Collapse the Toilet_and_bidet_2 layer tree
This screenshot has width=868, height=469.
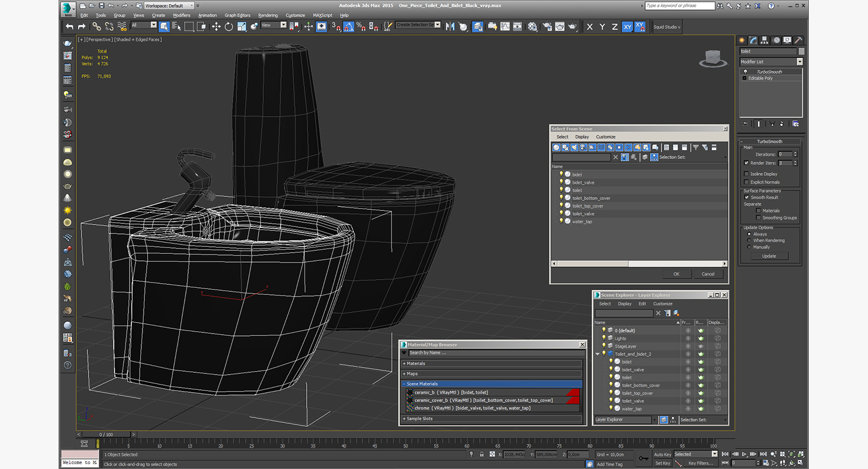598,354
